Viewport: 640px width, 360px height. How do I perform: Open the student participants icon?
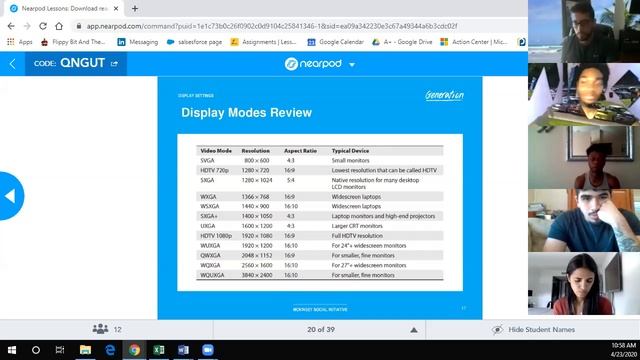tap(100, 329)
